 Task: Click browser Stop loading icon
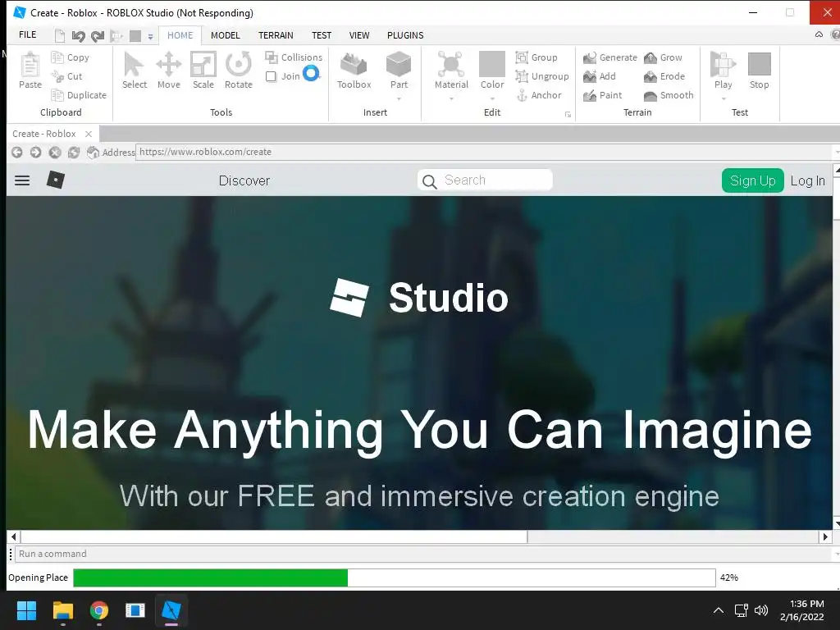[x=55, y=152]
